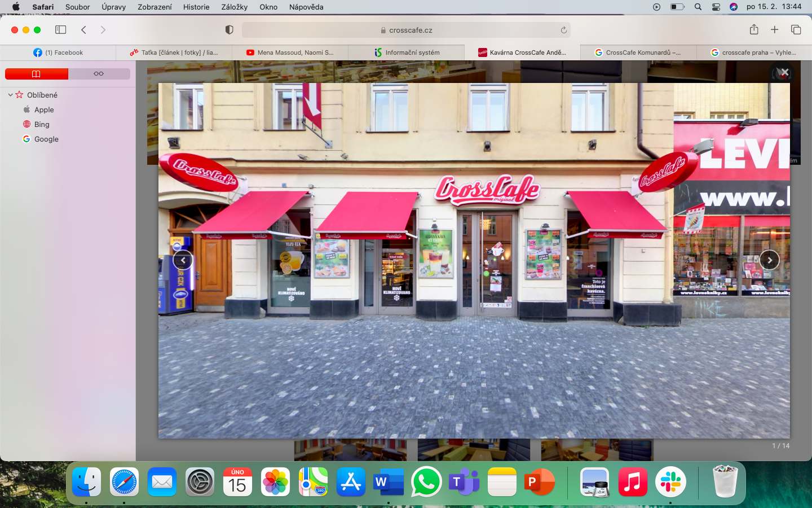This screenshot has width=812, height=508.
Task: Show previous photo in gallery
Action: 183,260
